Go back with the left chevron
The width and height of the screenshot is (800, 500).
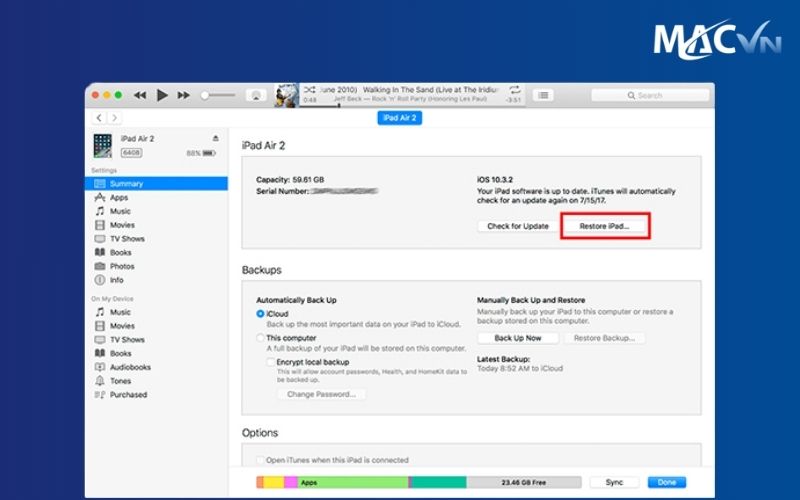click(99, 118)
